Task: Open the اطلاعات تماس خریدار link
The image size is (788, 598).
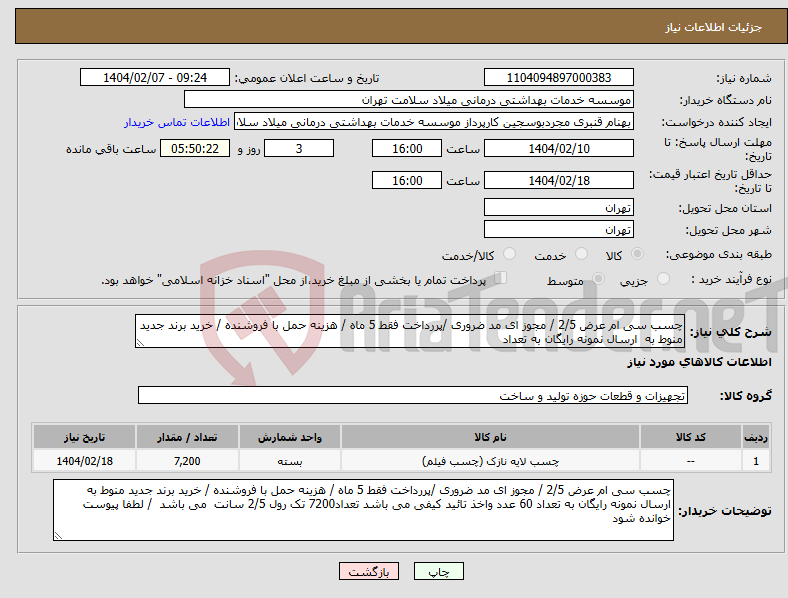Action: click(177, 122)
